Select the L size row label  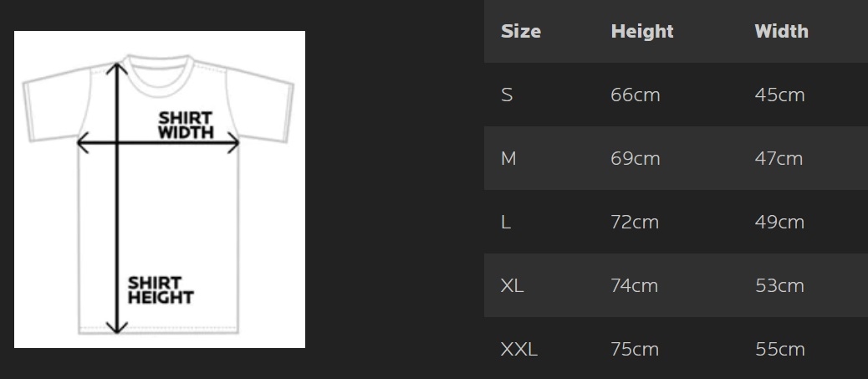point(506,223)
